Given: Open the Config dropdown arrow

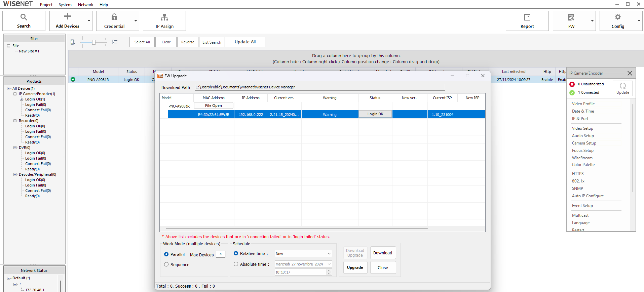Looking at the screenshot, I should tap(639, 21).
